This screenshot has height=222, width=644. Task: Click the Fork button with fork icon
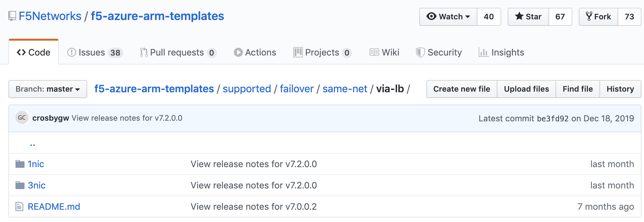point(598,17)
